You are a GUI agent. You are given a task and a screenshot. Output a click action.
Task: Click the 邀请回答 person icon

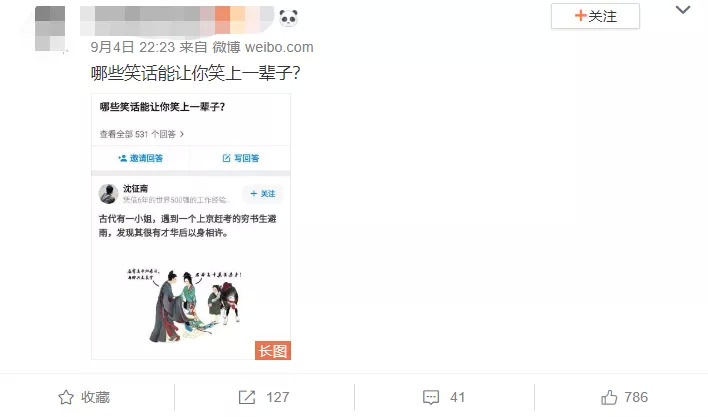(x=122, y=158)
